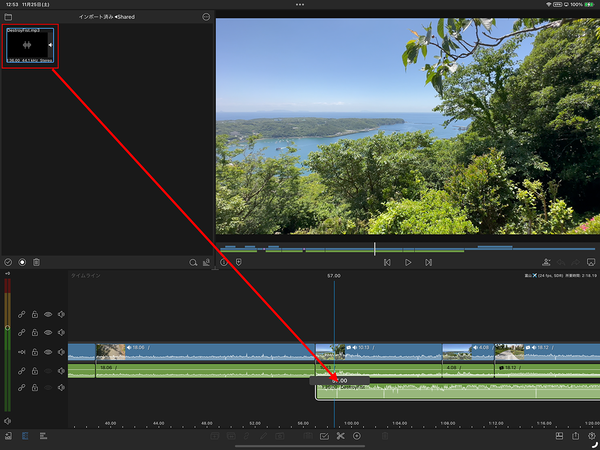Open the import media toolbar icon

8,436
